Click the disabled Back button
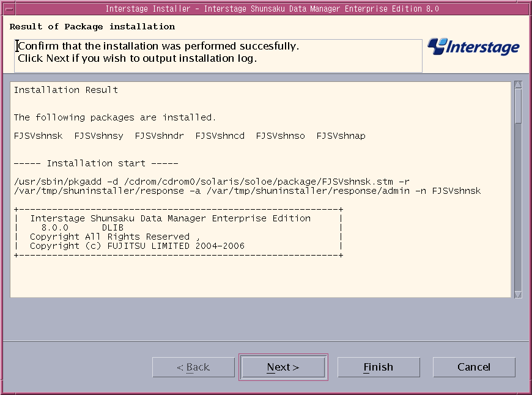Viewport: 532px width, 395px height. (x=193, y=367)
